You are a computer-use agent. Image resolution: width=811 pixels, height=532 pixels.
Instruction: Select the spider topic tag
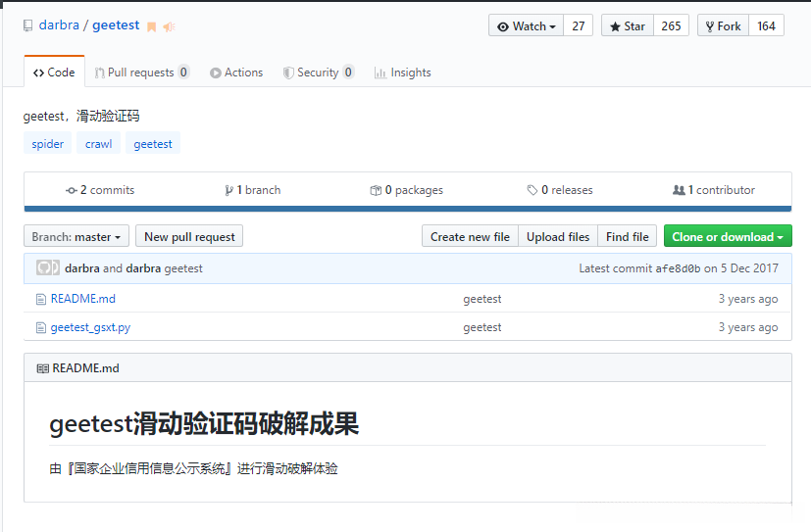(48, 144)
